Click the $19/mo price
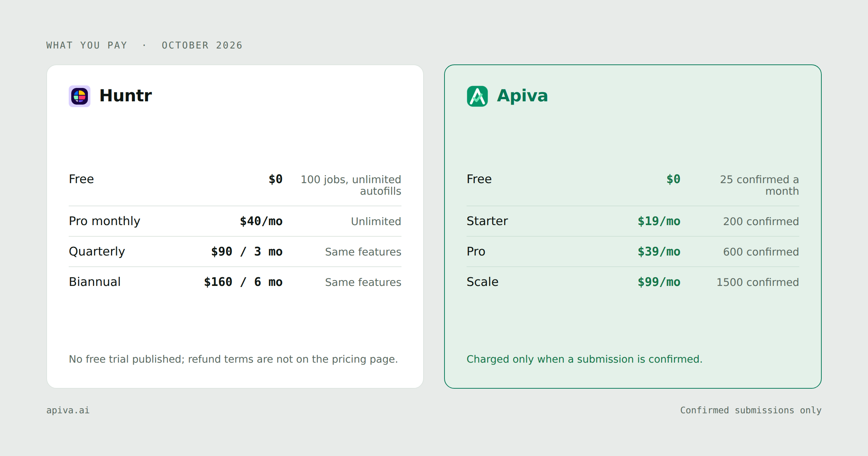The width and height of the screenshot is (868, 456). (x=659, y=221)
